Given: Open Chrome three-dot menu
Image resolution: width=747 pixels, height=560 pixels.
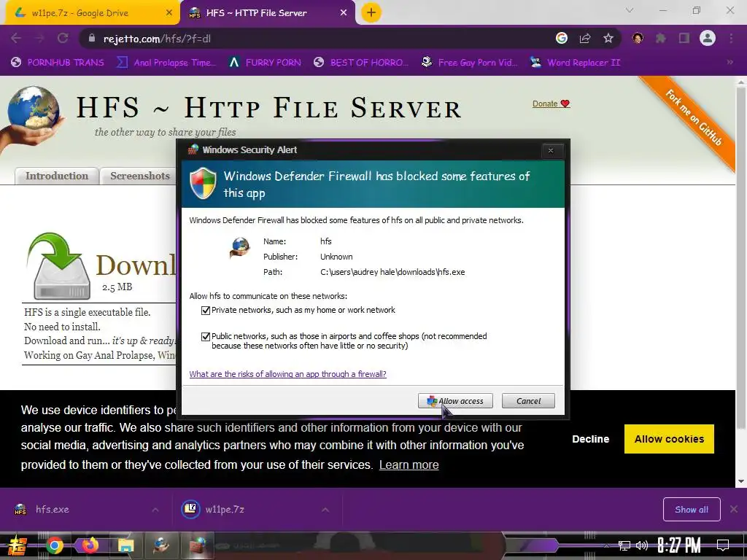Looking at the screenshot, I should pos(731,39).
